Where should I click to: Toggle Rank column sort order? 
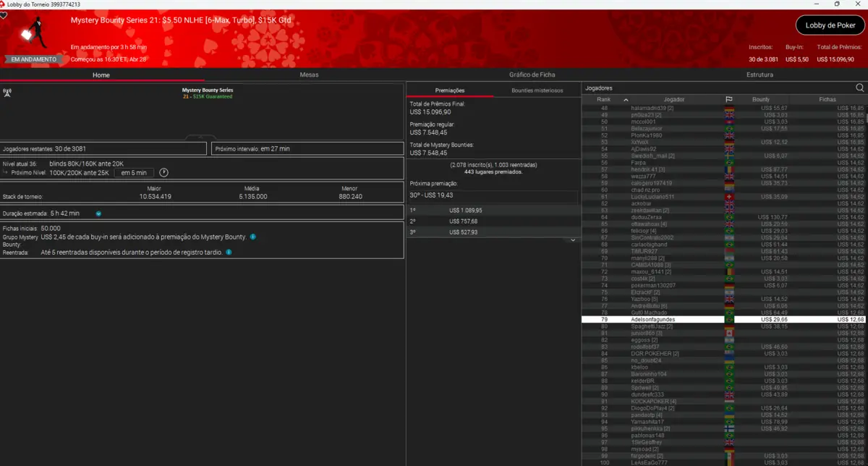point(626,99)
